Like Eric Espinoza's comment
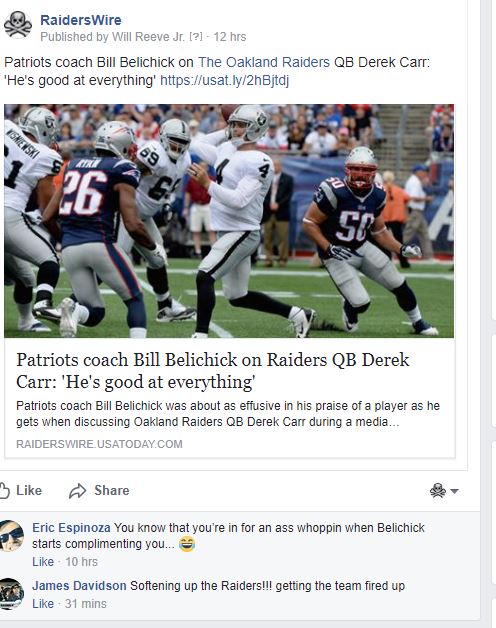The width and height of the screenshot is (496, 628). (x=43, y=562)
